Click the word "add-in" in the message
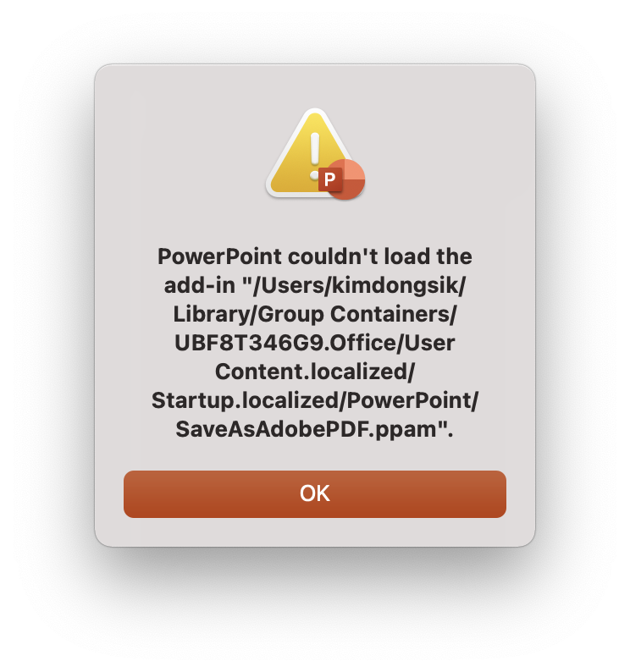 tap(200, 285)
